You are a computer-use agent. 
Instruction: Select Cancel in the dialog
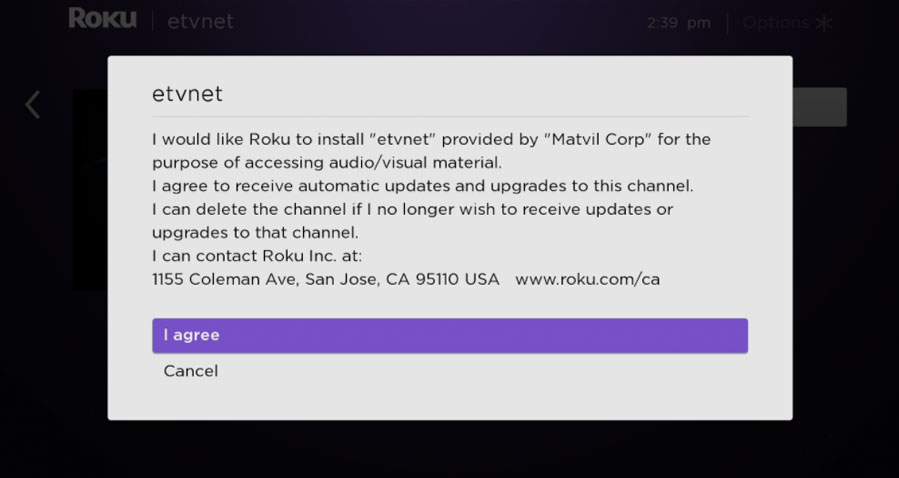click(x=191, y=371)
